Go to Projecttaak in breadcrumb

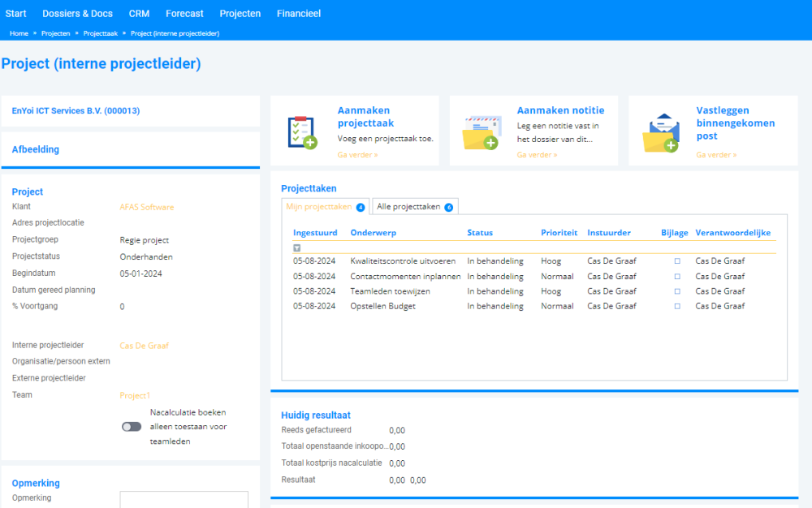tap(101, 33)
